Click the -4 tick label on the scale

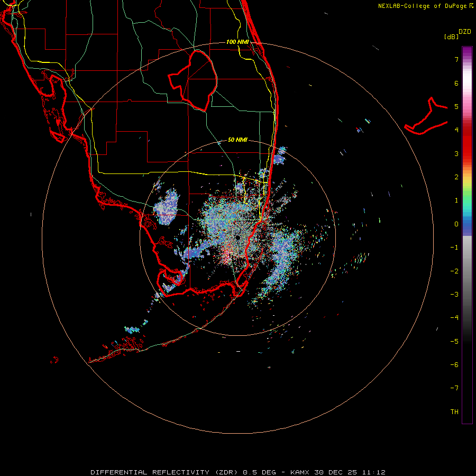(x=454, y=318)
